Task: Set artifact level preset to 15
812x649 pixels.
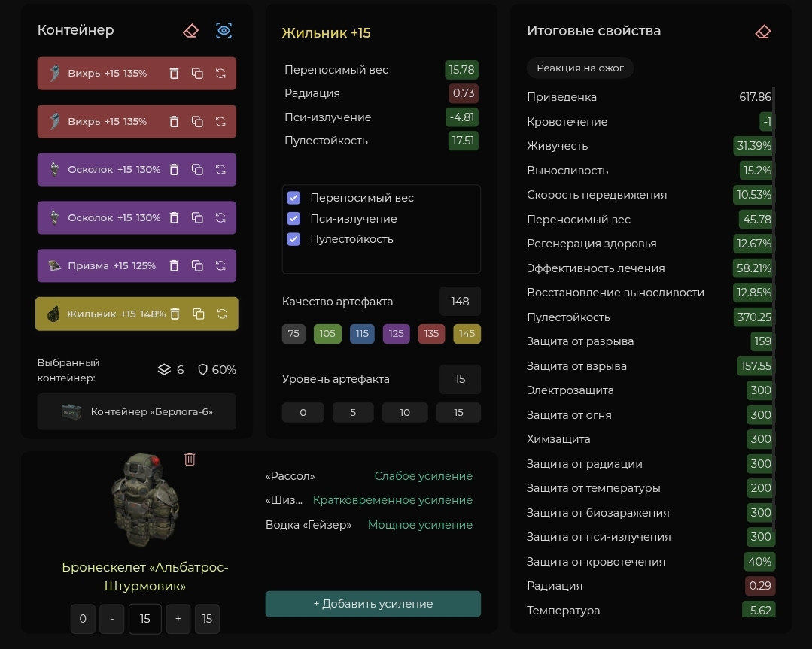Action: [458, 413]
